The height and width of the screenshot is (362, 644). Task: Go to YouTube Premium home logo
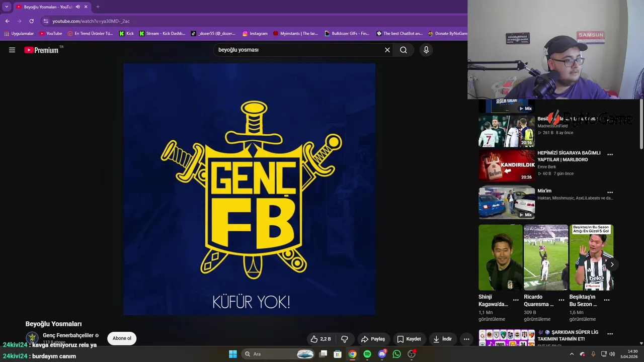point(41,50)
